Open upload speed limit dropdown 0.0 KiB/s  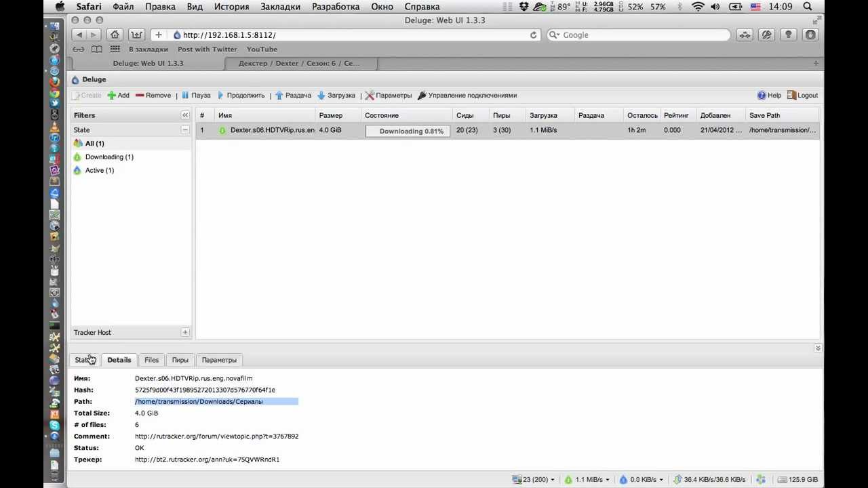[x=642, y=479]
